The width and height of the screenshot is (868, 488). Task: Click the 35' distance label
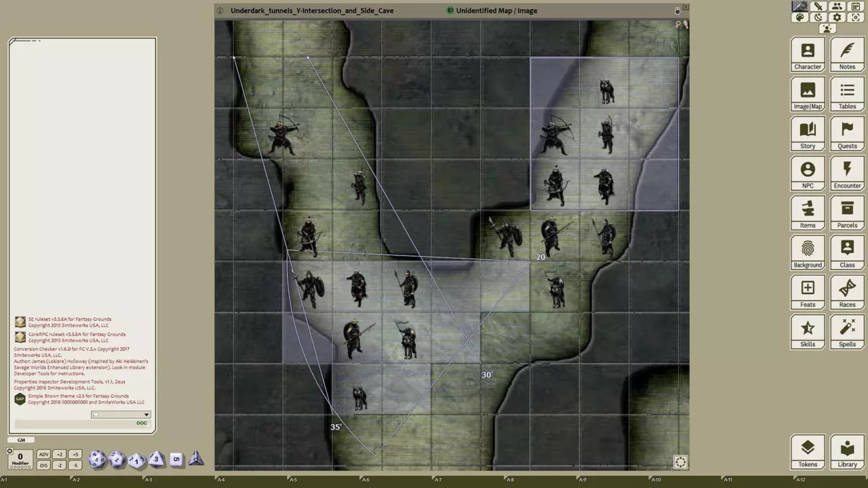[336, 427]
